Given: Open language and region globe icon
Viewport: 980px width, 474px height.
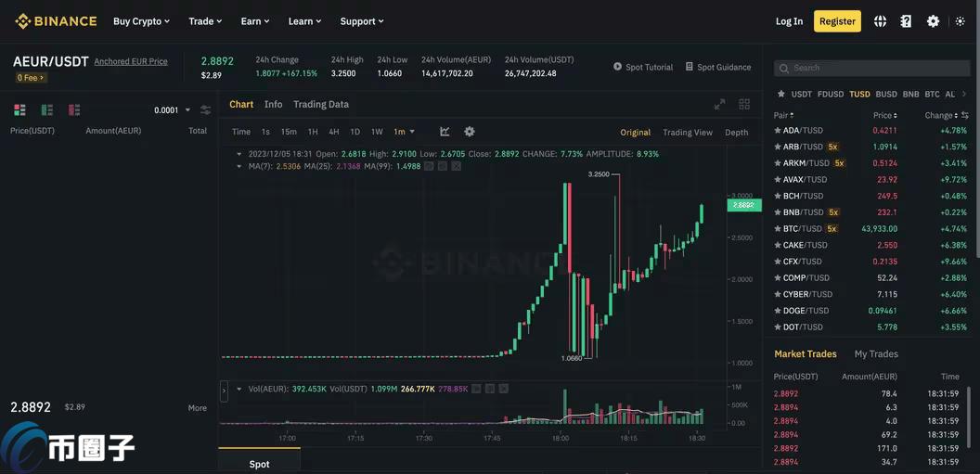Looking at the screenshot, I should [x=880, y=21].
